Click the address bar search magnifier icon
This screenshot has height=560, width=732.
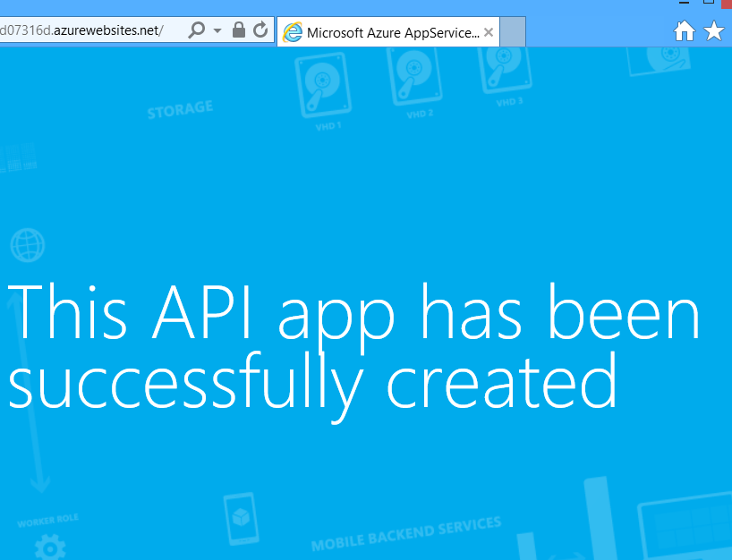197,30
